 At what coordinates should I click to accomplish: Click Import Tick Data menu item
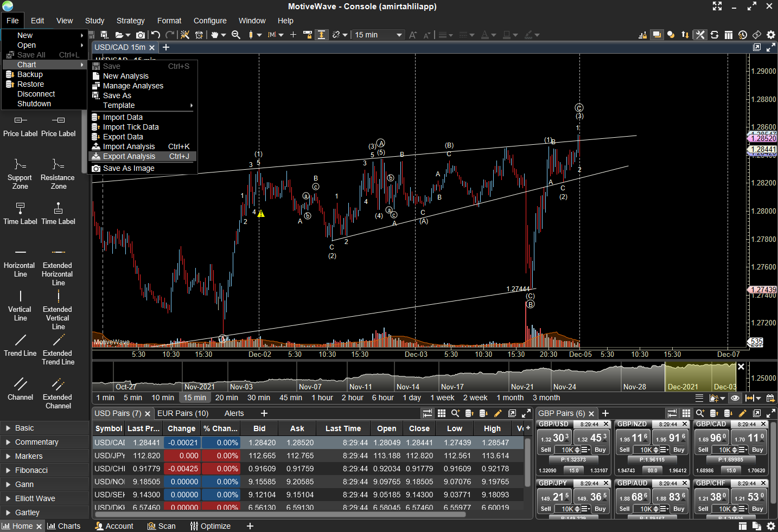(x=143, y=127)
